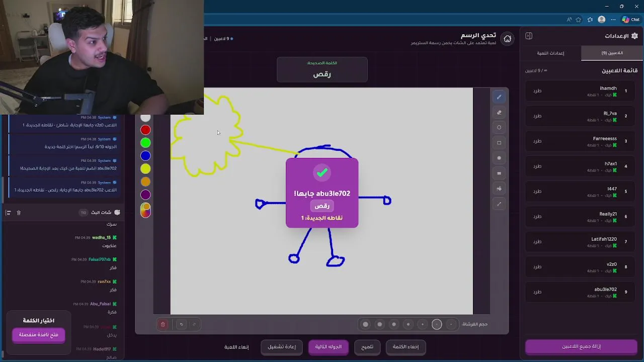Image resolution: width=644 pixels, height=362 pixels.
Task: Delete chat messages with the trash icon
Action: 19,213
